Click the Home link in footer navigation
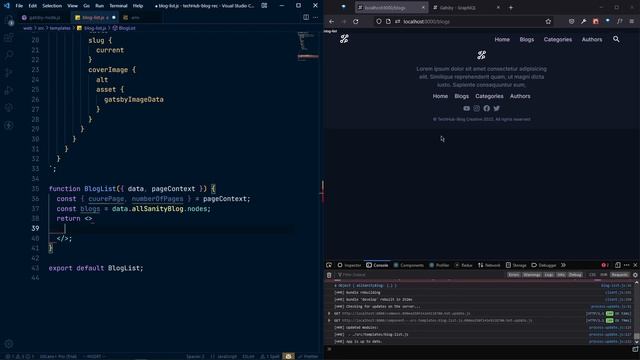640x360 pixels. tap(440, 96)
